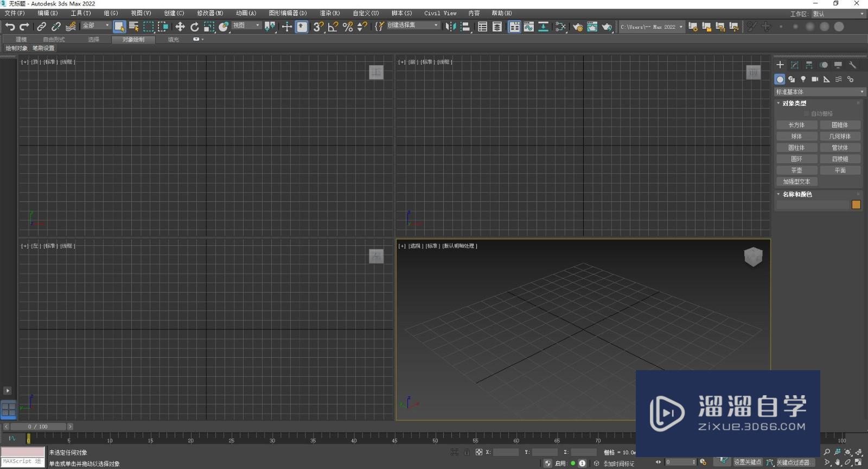Screen dimensions: 868x469
Task: Click the Undo arrow icon
Action: (x=10, y=27)
